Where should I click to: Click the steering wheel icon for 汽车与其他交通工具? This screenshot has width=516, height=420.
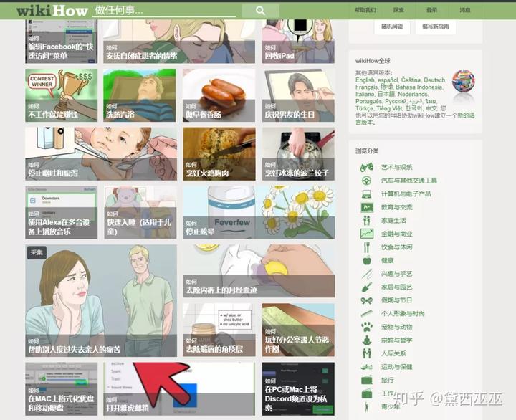click(367, 181)
